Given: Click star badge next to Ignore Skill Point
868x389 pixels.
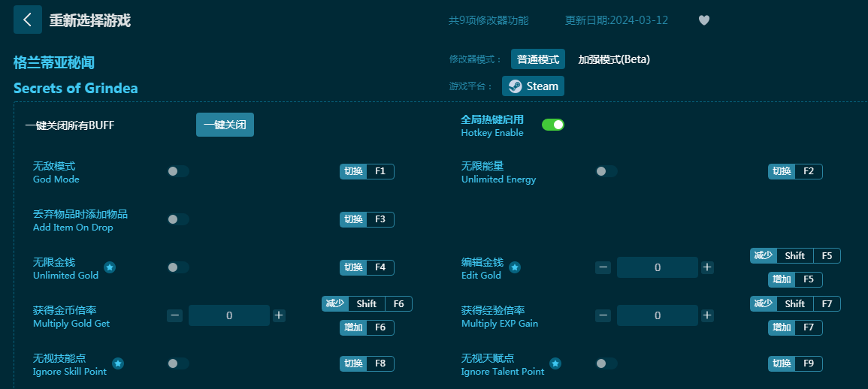Looking at the screenshot, I should (118, 363).
